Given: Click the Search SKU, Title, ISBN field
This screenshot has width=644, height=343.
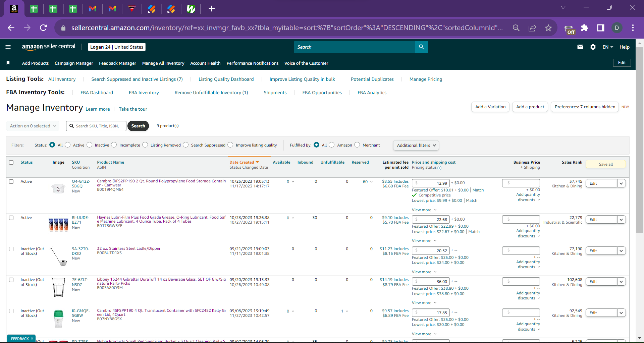Looking at the screenshot, I should 96,126.
